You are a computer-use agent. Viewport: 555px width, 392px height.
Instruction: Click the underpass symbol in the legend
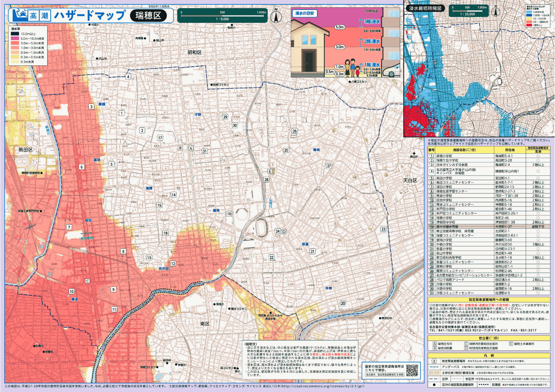pos(434,366)
